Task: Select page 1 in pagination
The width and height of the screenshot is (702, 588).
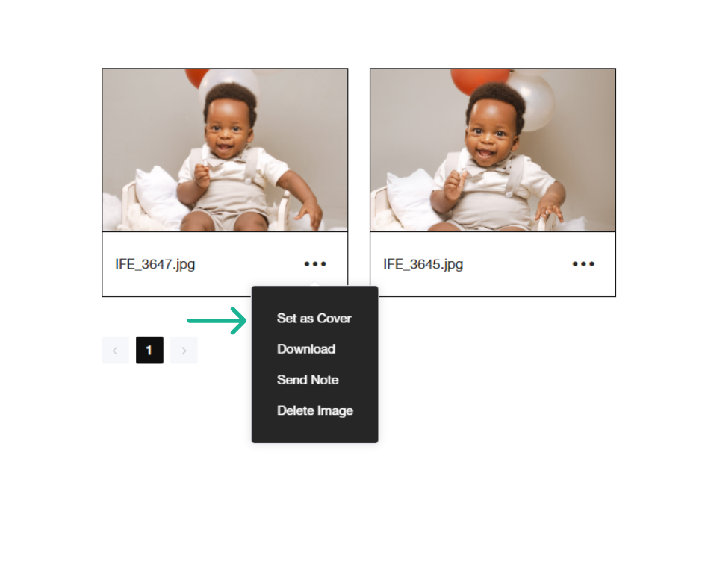Action: click(x=149, y=351)
